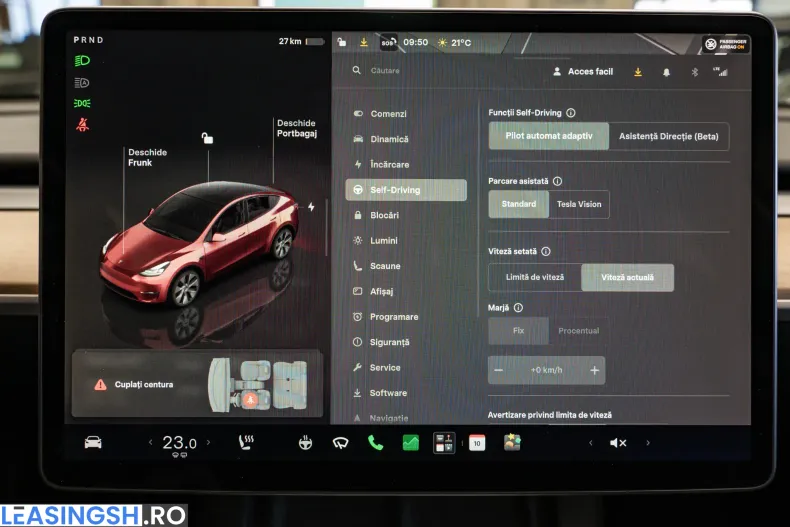Screen dimensions: 790x527
Task: Open notifications bell icon
Action: point(666,73)
